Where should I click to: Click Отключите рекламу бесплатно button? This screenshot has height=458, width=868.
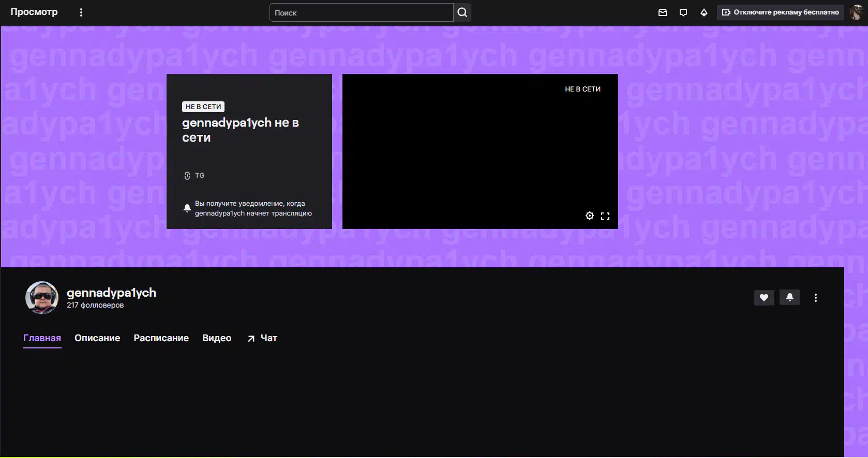tap(781, 12)
